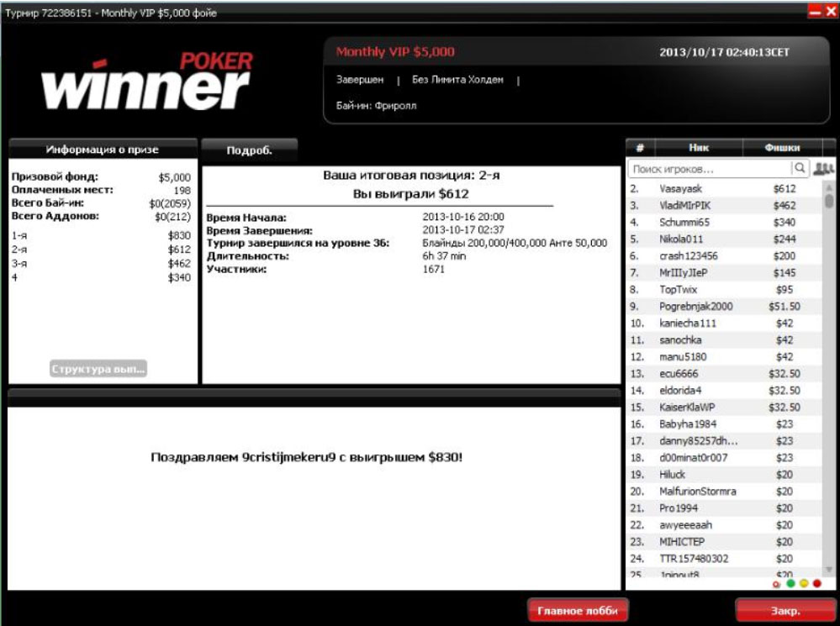Select player MalfurionStormra row

(724, 492)
